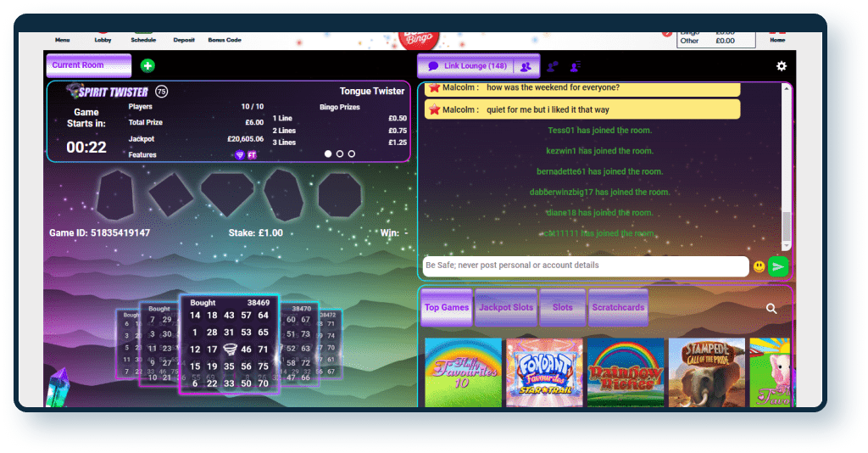Launch Rainbow Riches game

[626, 372]
